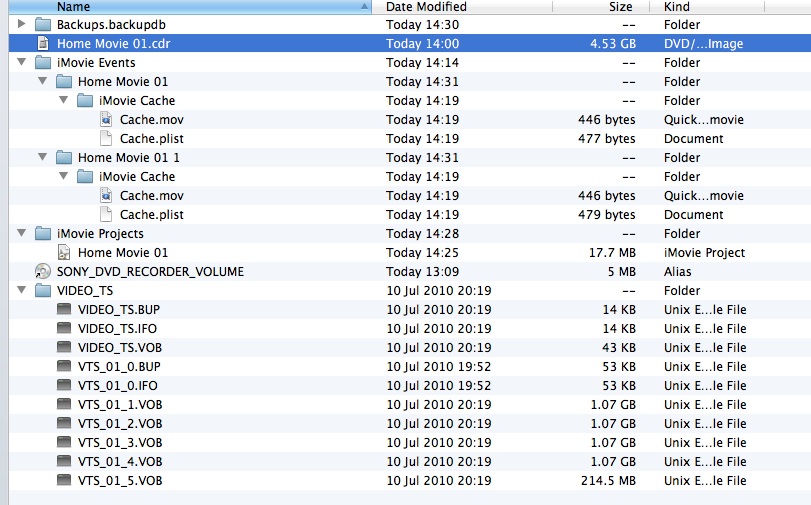Select the VTS_01_5.VOB file name
The image size is (811, 505).
coord(120,481)
